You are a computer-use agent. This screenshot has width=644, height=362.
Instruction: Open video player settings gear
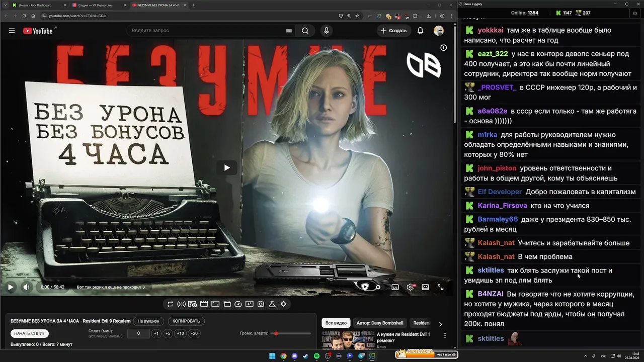coord(411,287)
